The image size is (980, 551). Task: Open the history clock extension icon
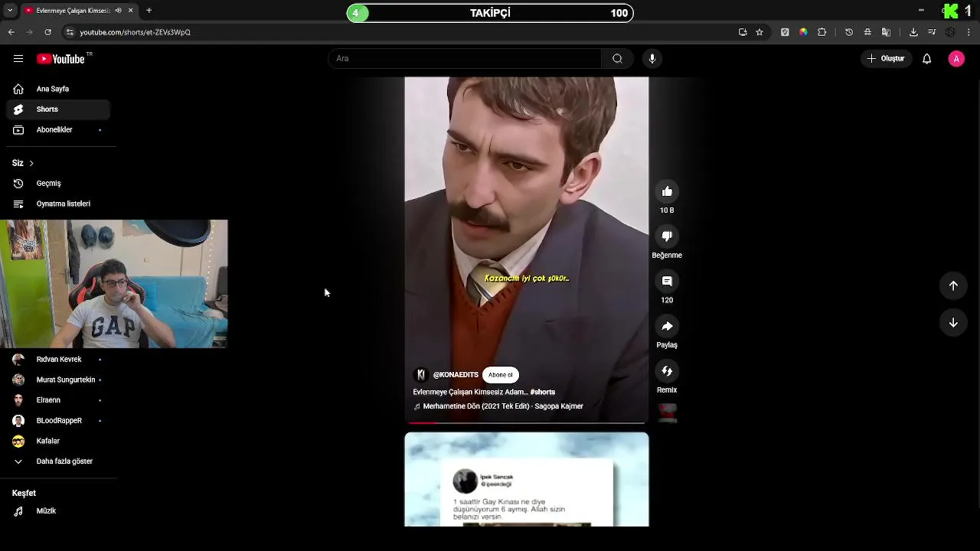849,32
